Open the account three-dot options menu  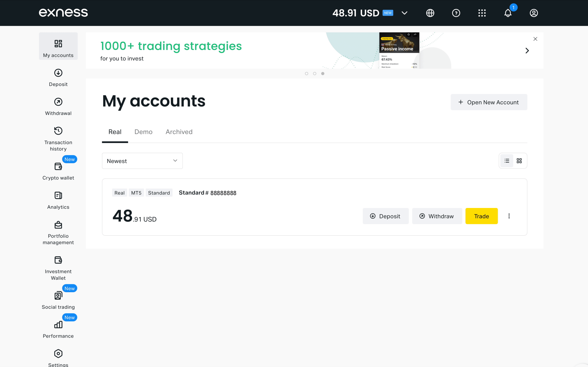[x=509, y=216]
